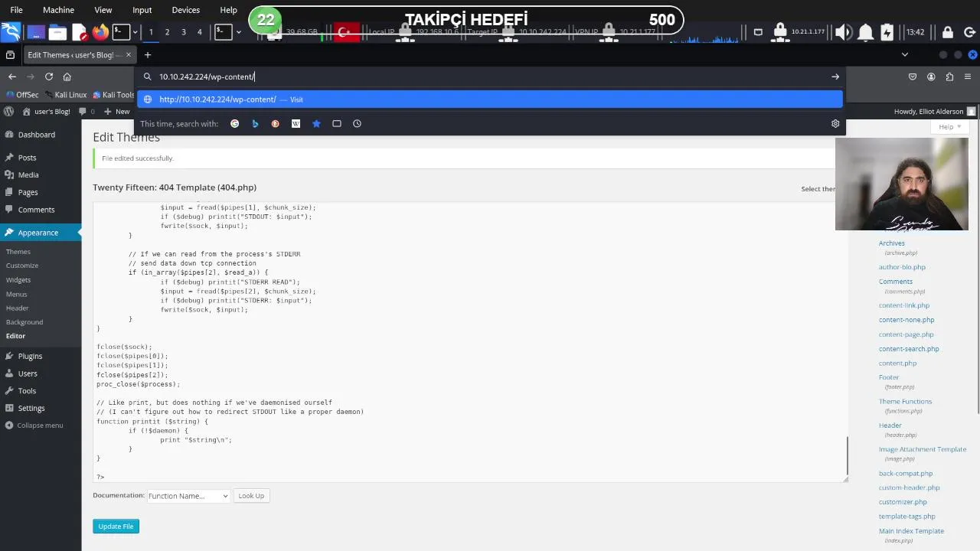Image resolution: width=980 pixels, height=551 pixels.
Task: Switch to workspace 2
Action: tap(167, 32)
